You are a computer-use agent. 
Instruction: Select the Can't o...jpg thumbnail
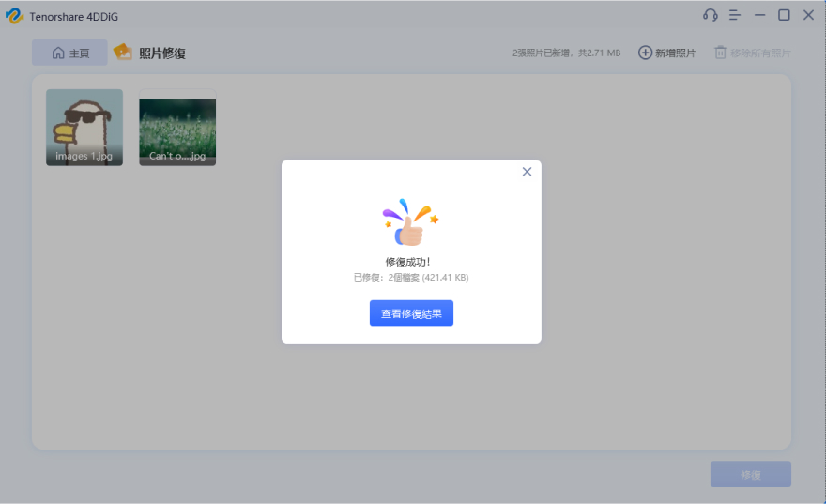point(177,128)
